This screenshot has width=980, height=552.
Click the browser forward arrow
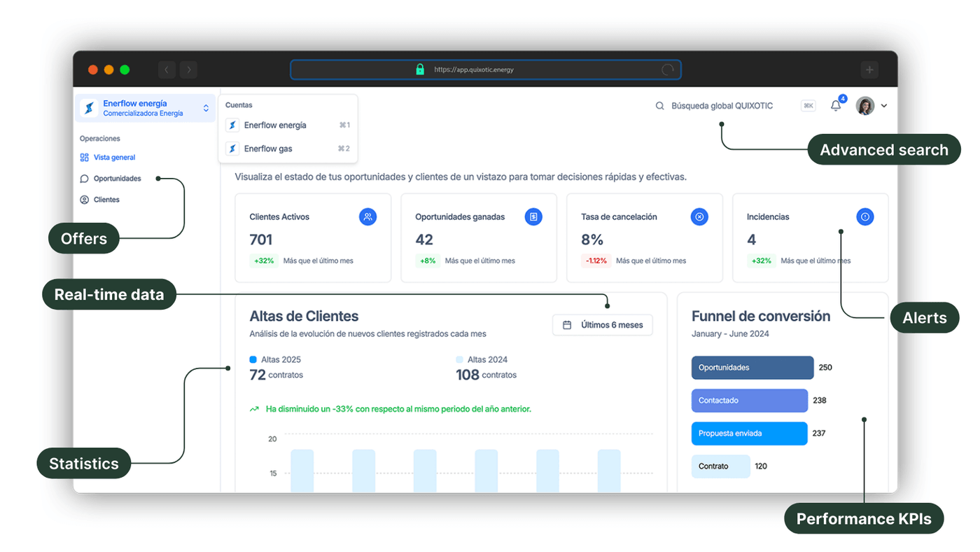click(x=188, y=69)
